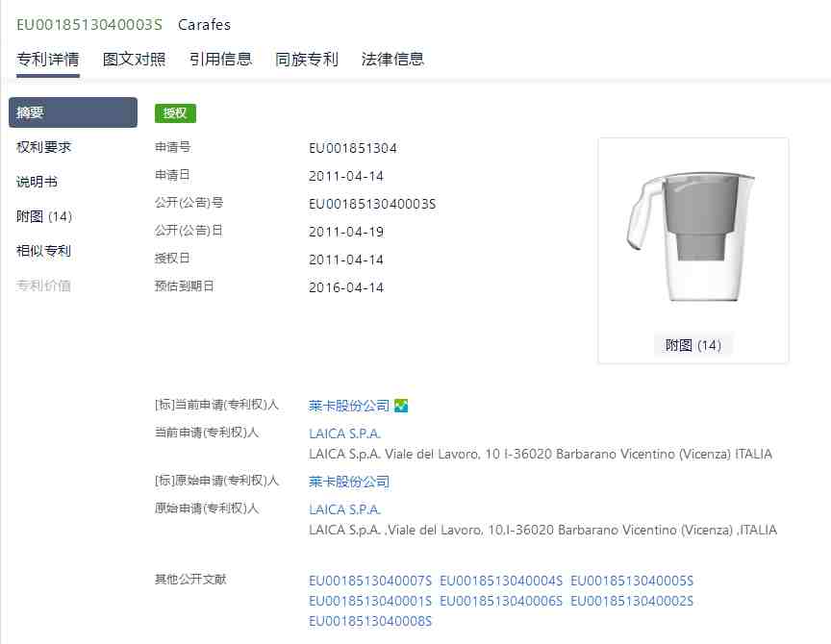Open related document EU0018513040002S
Image resolution: width=831 pixels, height=644 pixels.
632,601
